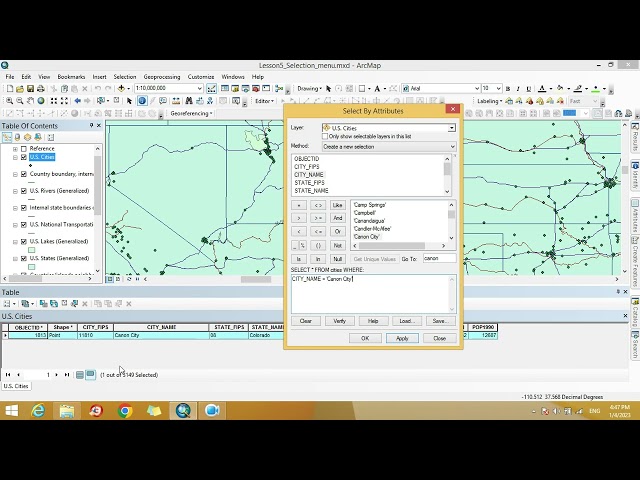Open Table Options icon in Table window

point(9,304)
